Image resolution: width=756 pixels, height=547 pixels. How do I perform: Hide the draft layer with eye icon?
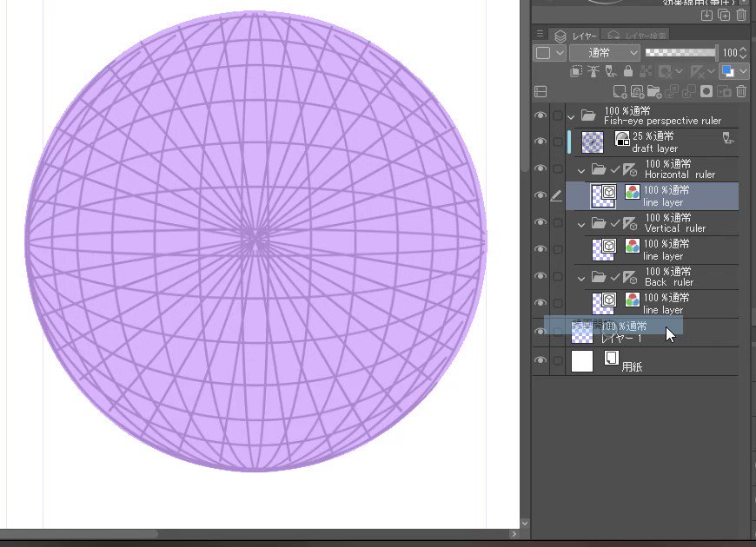point(540,142)
